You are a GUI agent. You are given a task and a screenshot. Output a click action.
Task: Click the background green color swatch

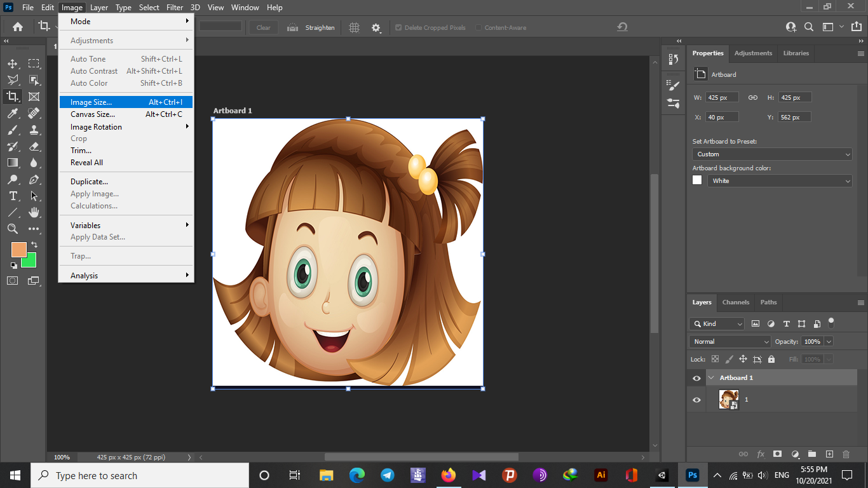pyautogui.click(x=31, y=262)
